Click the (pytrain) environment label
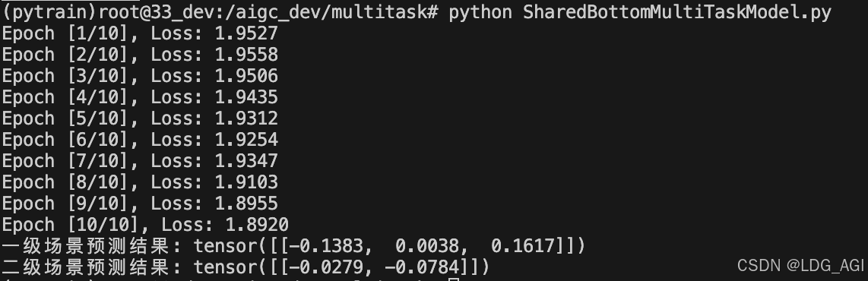868x281 pixels. pos(50,12)
